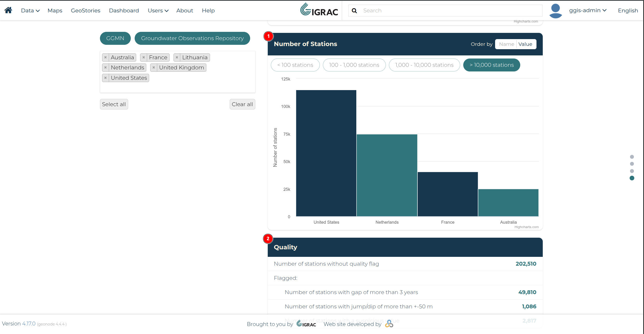Open the Dashboard menu item
644x334 pixels.
pos(124,11)
